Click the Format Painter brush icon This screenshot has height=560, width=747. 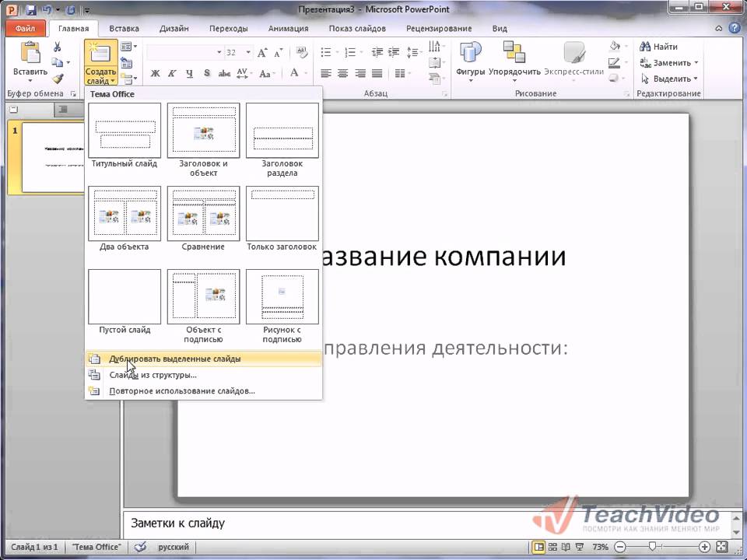pos(58,79)
